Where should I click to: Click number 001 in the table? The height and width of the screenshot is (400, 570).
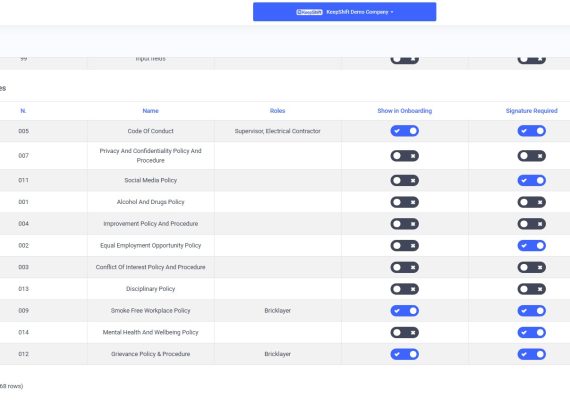(x=23, y=202)
